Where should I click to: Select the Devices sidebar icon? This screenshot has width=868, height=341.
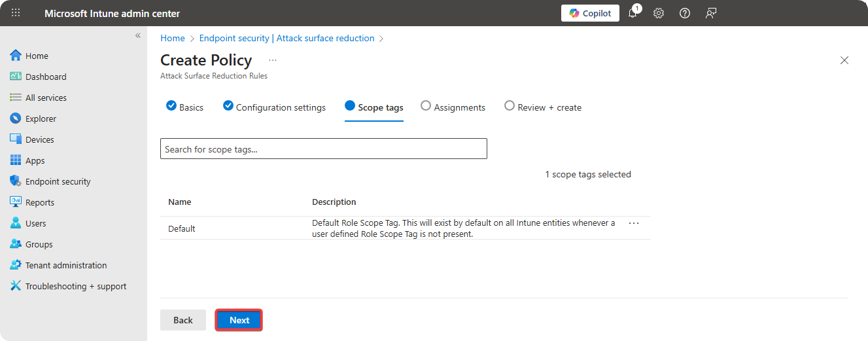[16, 139]
